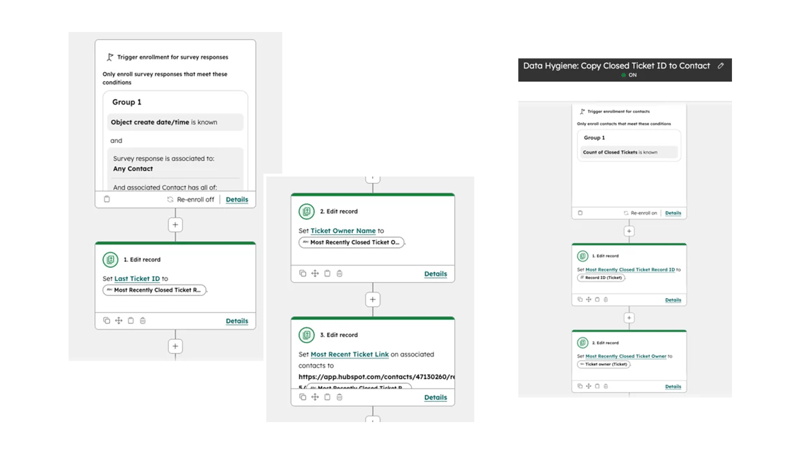Image resolution: width=800 pixels, height=457 pixels.
Task: Click clipboard icon on the Last Ticket ID card
Action: coord(131,320)
